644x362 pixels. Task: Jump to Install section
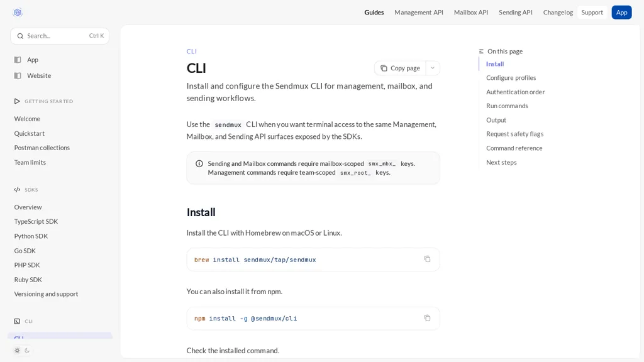click(x=494, y=64)
